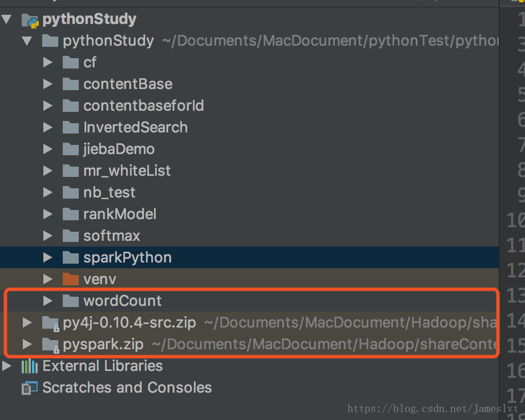
Task: Select the jiebaDemo folder name
Action: point(119,149)
